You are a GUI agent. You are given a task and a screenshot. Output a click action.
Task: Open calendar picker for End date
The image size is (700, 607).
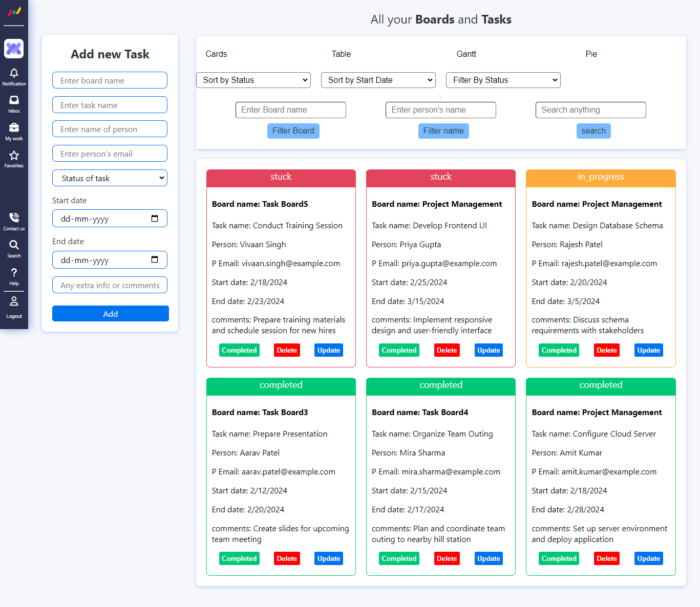coord(155,259)
